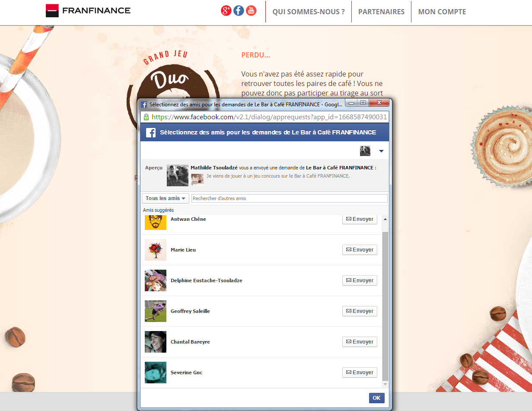
Task: Maximize the Facebook popup window
Action: click(x=363, y=103)
